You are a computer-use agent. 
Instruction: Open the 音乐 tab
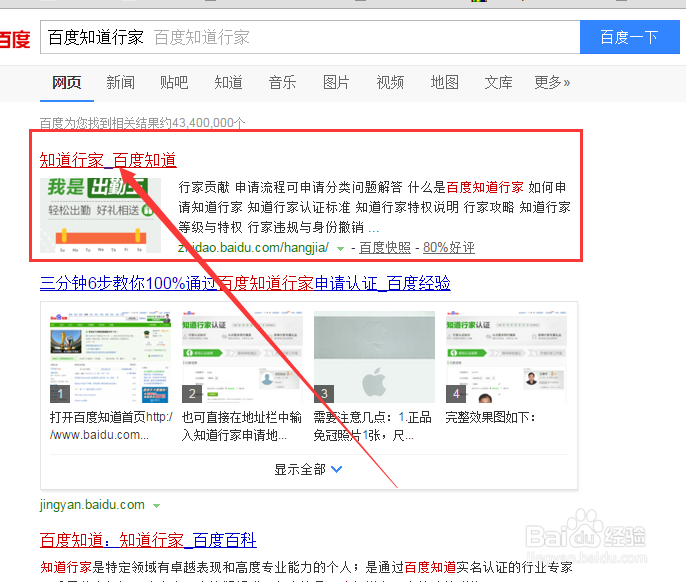282,82
